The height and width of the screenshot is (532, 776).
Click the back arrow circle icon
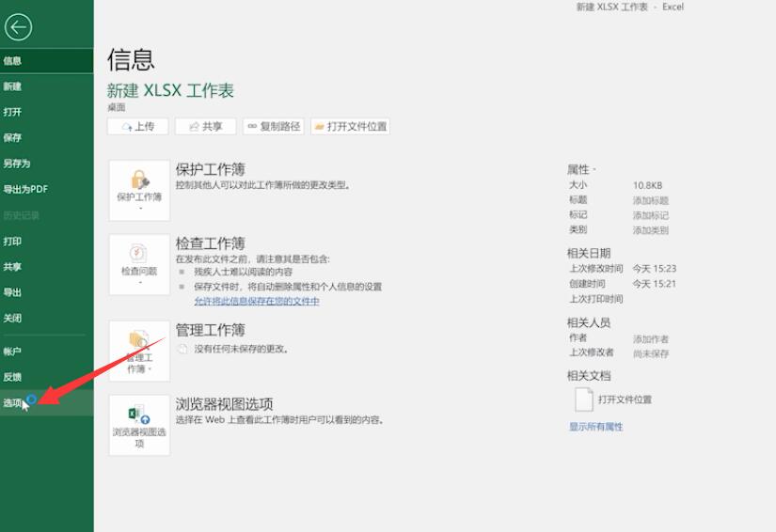click(18, 27)
